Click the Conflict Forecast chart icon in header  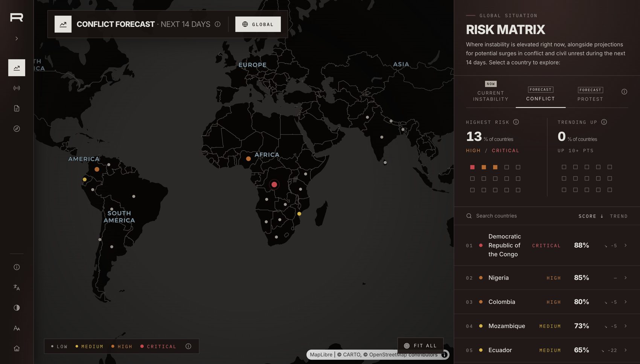point(63,24)
